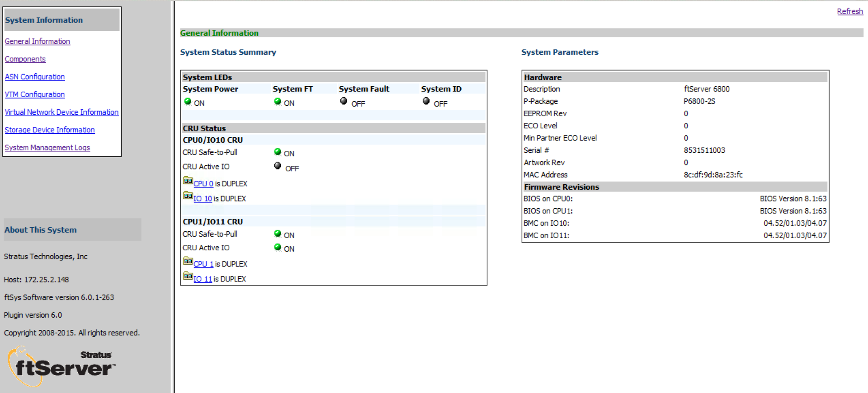This screenshot has width=868, height=393.
Task: Click the System Parameters heading
Action: (560, 52)
